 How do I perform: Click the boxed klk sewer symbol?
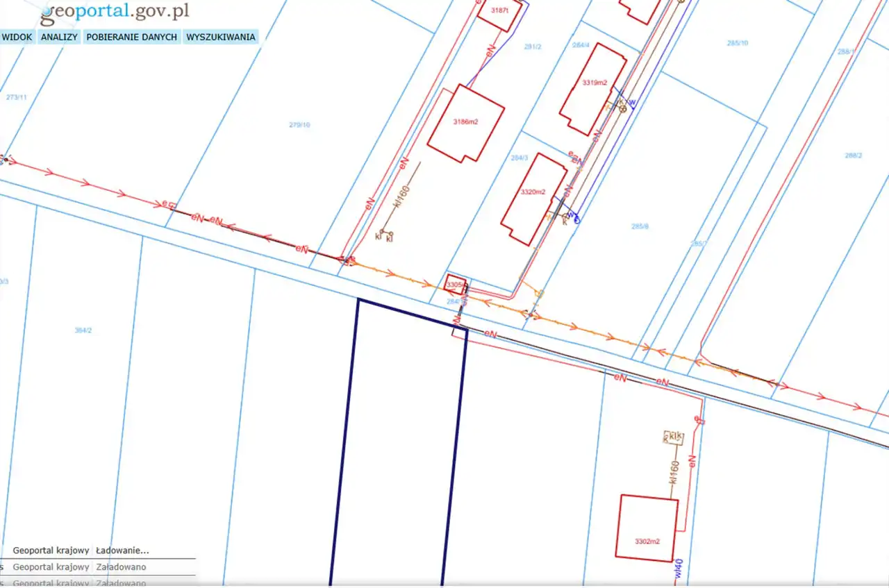[x=674, y=437]
